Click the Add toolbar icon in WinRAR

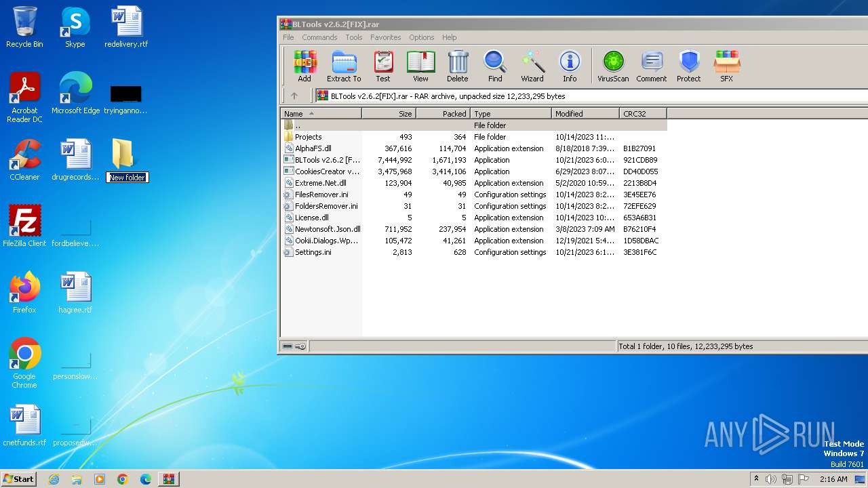(x=304, y=66)
